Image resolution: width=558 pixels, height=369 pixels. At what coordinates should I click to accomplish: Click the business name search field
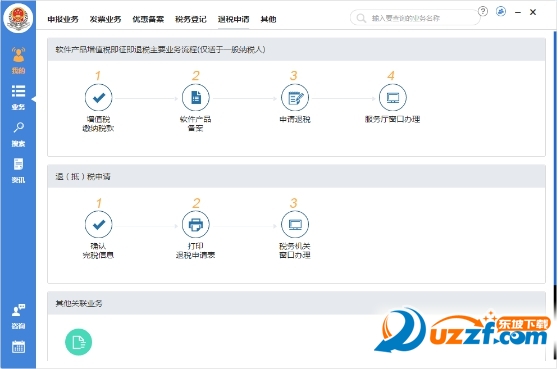tap(415, 18)
